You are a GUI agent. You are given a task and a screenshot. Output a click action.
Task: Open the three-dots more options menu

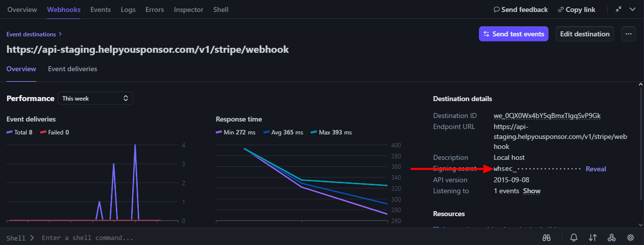629,34
